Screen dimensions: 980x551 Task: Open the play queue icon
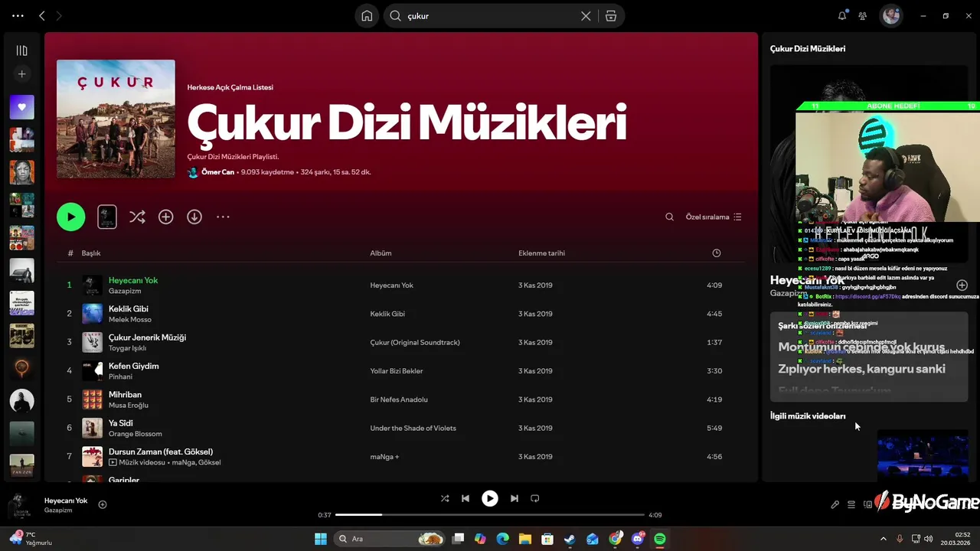[851, 505]
